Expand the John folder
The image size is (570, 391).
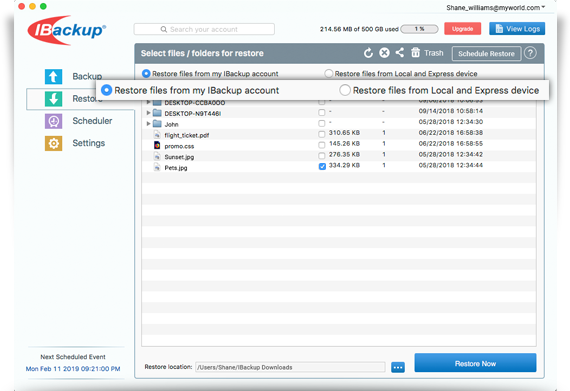click(x=148, y=124)
